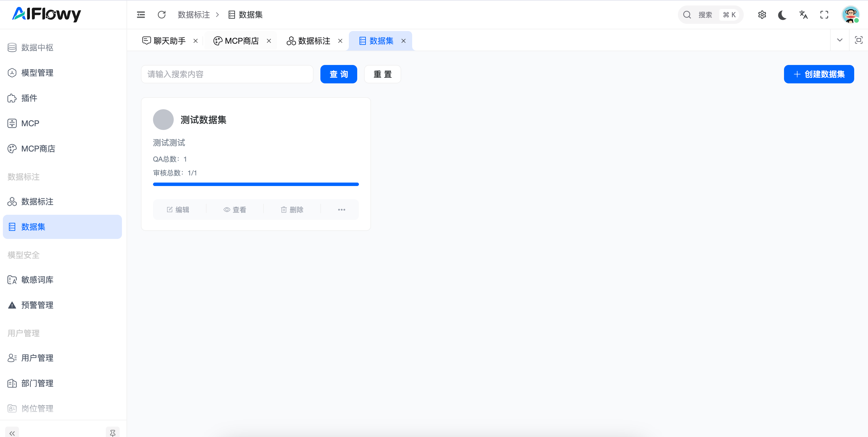Image resolution: width=868 pixels, height=437 pixels.
Task: Click the refresh icon in the header
Action: [x=161, y=14]
